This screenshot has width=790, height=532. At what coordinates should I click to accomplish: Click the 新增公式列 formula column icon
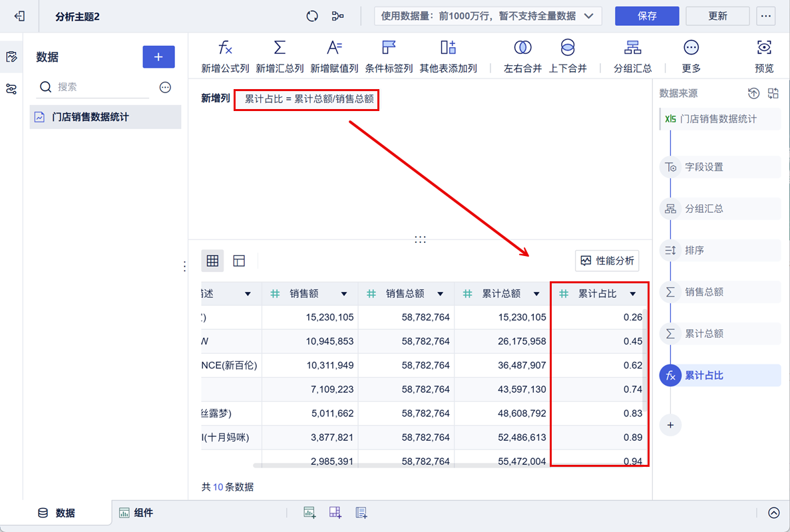[225, 48]
